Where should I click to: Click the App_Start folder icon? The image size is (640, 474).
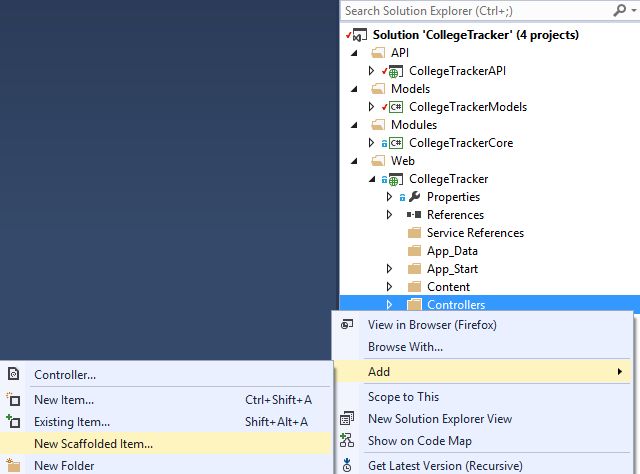tap(414, 269)
